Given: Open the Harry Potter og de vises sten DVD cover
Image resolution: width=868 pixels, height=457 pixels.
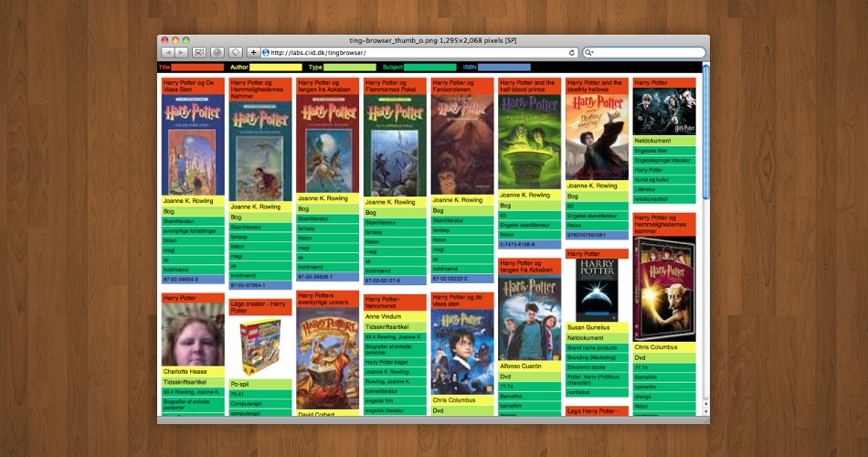Looking at the screenshot, I should coord(462,352).
